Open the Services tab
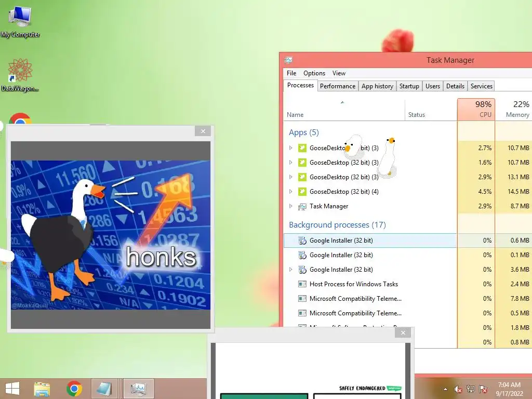 pyautogui.click(x=482, y=86)
